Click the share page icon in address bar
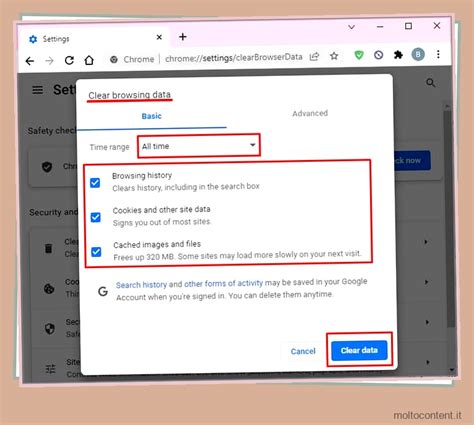This screenshot has width=474, height=425. tap(314, 56)
